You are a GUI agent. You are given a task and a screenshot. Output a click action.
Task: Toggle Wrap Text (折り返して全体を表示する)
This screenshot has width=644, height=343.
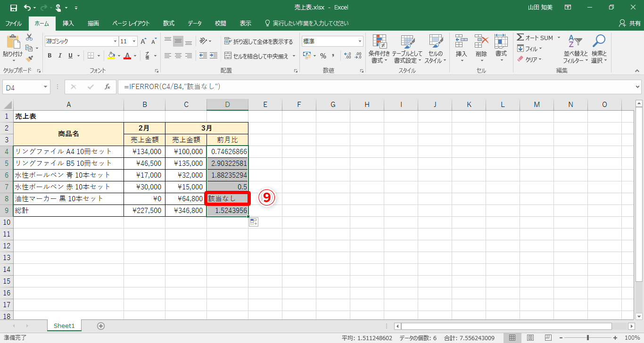click(258, 41)
